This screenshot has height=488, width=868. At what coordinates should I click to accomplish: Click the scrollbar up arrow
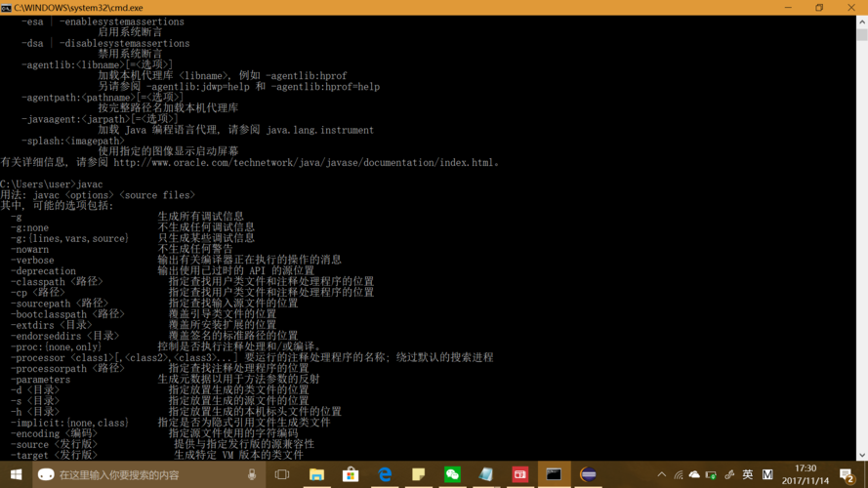click(862, 22)
